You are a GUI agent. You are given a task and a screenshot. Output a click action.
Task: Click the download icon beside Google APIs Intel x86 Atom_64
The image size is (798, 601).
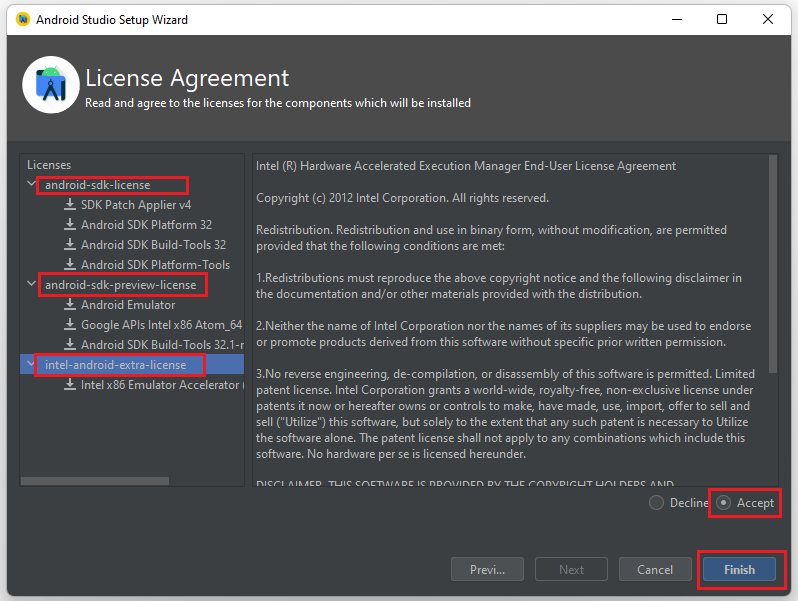70,325
